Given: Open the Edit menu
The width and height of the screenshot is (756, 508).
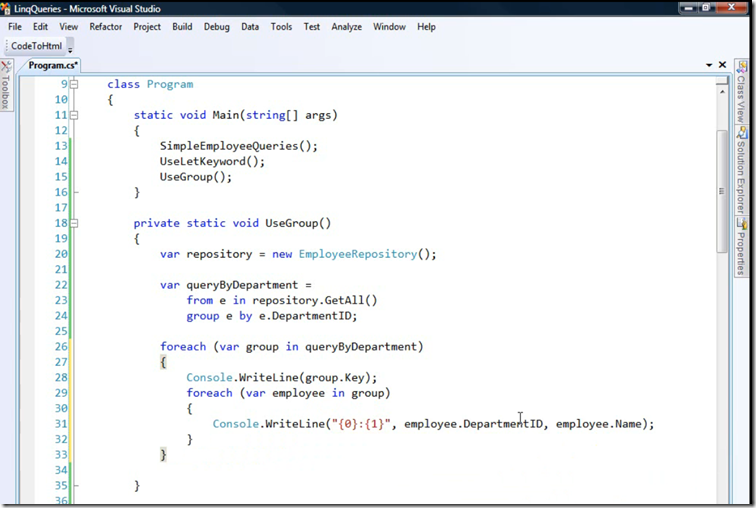Looking at the screenshot, I should coord(40,27).
